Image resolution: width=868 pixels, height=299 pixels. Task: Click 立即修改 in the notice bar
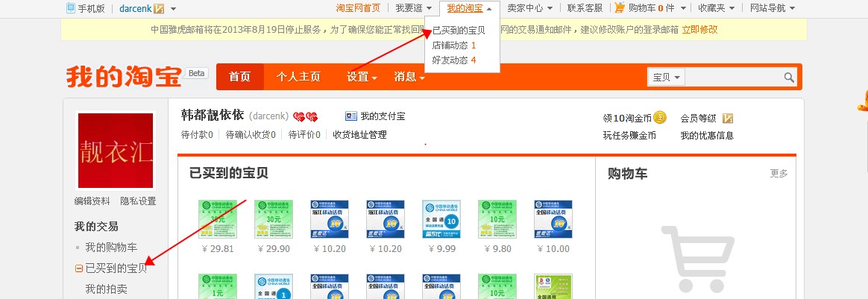point(699,30)
